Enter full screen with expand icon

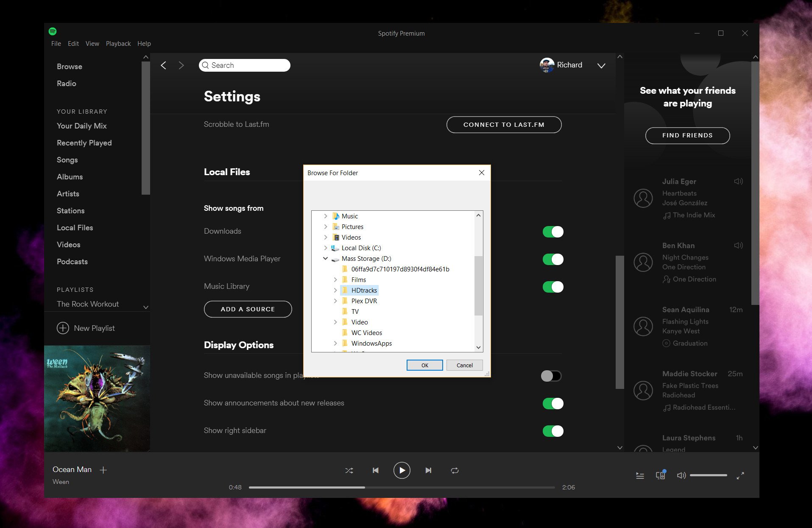740,476
